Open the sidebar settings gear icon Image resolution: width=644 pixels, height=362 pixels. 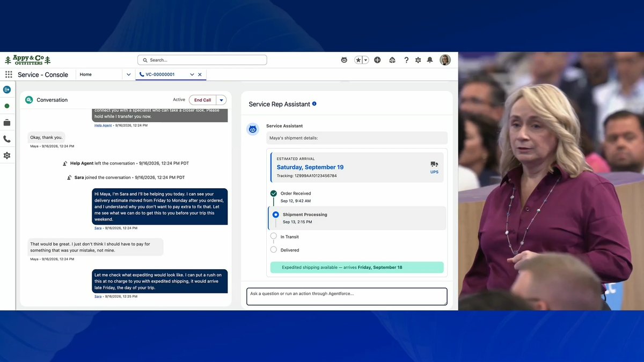(x=7, y=156)
